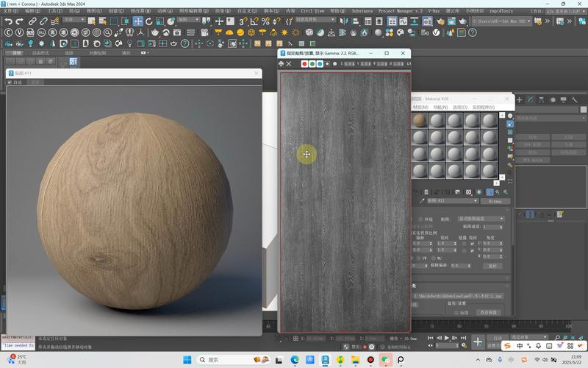588x368 pixels.
Task: Activate the Select and Rotate tool
Action: tap(149, 21)
